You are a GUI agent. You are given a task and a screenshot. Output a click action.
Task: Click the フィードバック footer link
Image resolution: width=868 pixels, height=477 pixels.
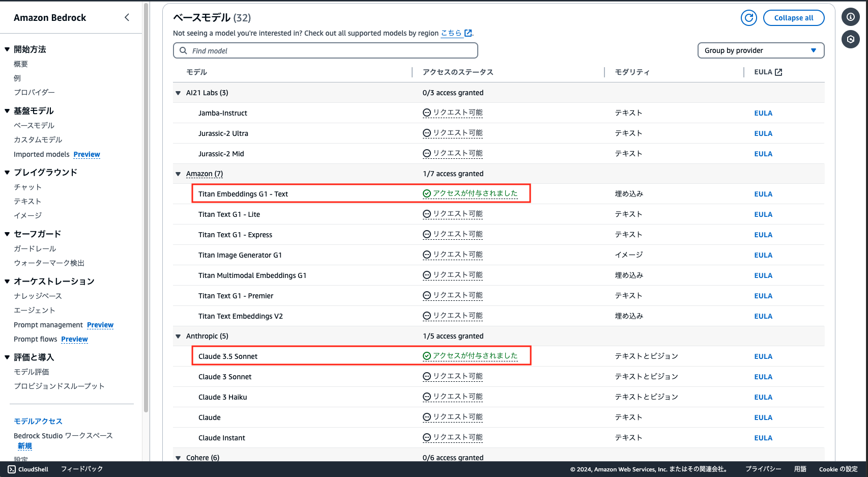point(82,469)
